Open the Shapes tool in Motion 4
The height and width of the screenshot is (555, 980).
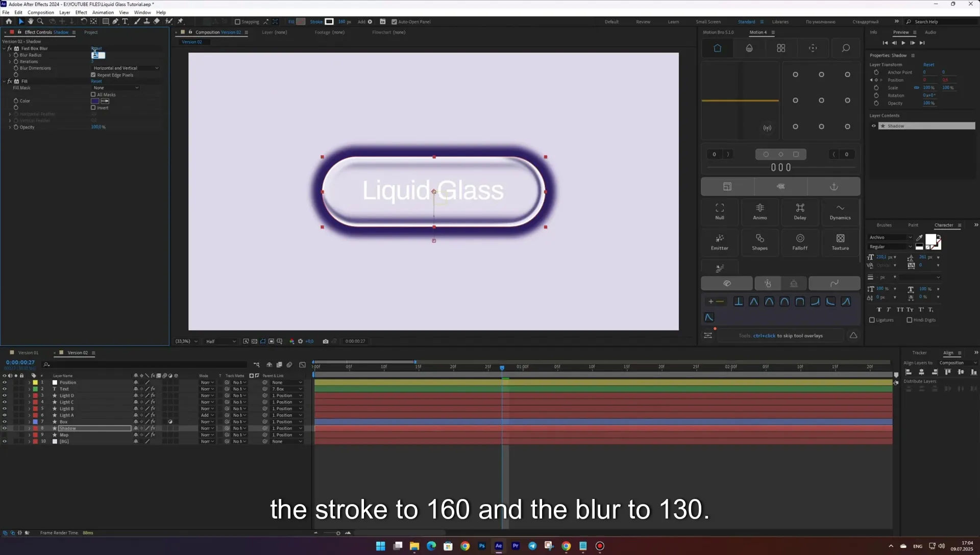point(759,242)
